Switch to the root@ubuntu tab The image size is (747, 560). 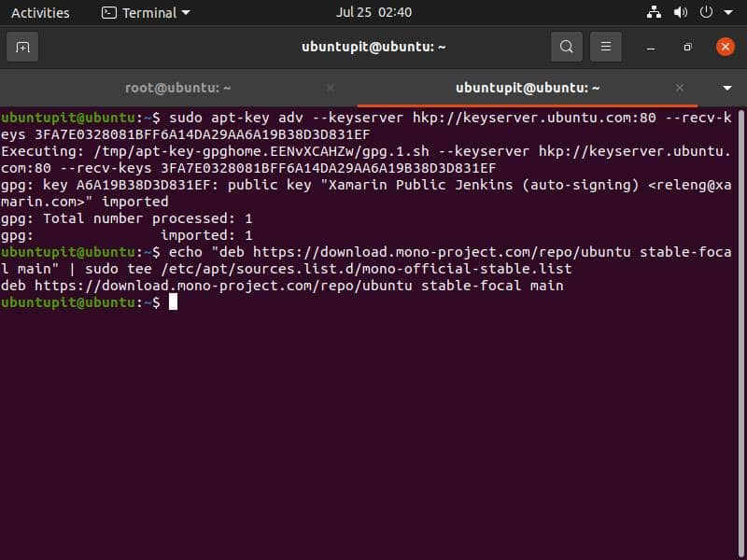click(177, 87)
